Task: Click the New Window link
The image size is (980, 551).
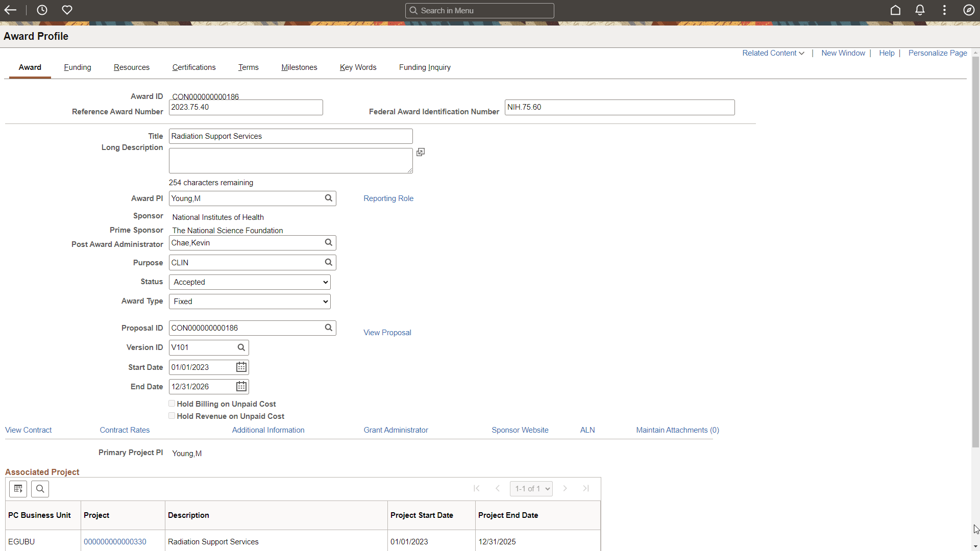Action: 843,53
